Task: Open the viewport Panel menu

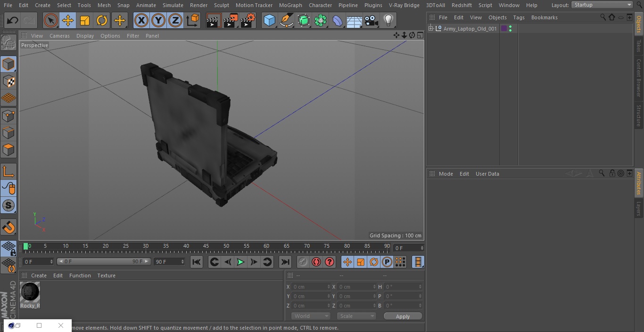Action: point(152,36)
